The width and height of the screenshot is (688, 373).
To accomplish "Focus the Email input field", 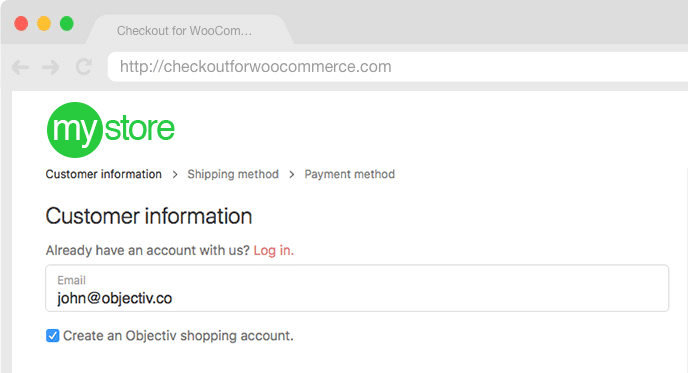I will 357,288.
